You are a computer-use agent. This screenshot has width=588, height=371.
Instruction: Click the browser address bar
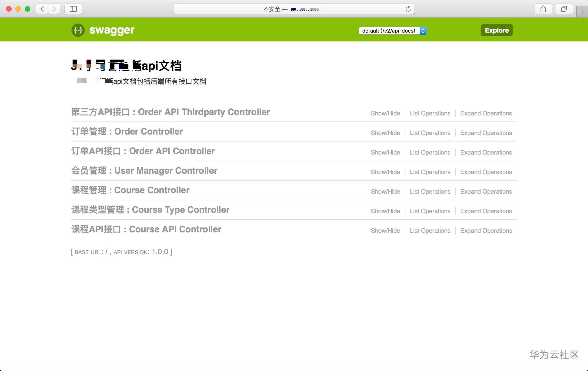point(293,9)
